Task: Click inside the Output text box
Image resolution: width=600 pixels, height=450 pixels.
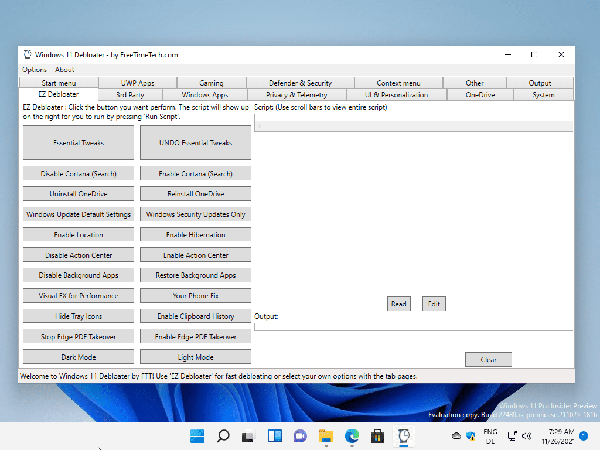Action: click(x=413, y=326)
